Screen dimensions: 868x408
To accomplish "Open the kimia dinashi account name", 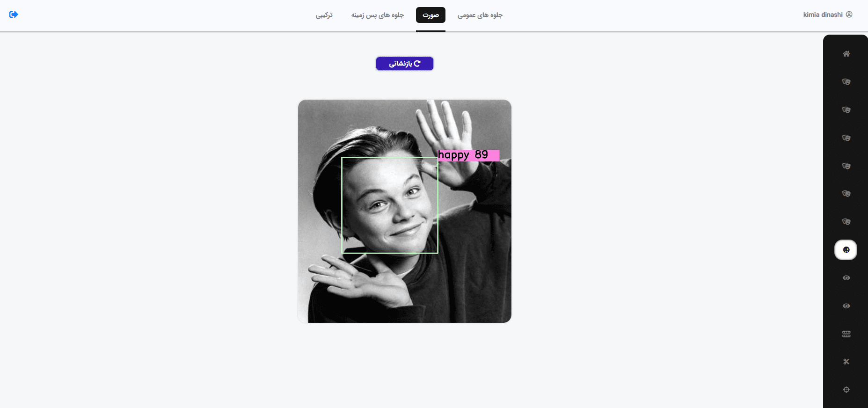I will [823, 15].
